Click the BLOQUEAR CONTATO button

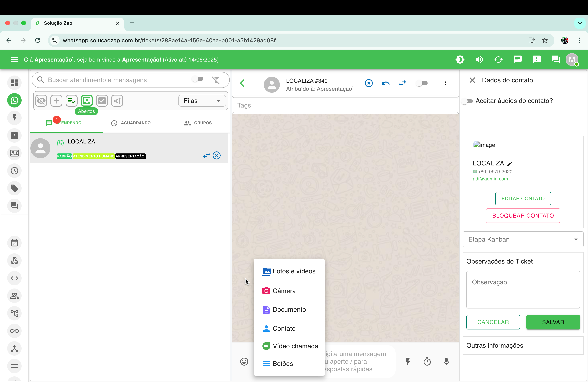(523, 216)
